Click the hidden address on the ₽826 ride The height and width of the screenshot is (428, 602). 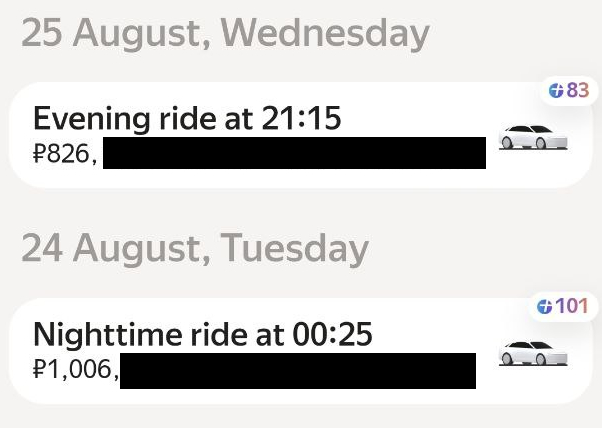point(294,154)
